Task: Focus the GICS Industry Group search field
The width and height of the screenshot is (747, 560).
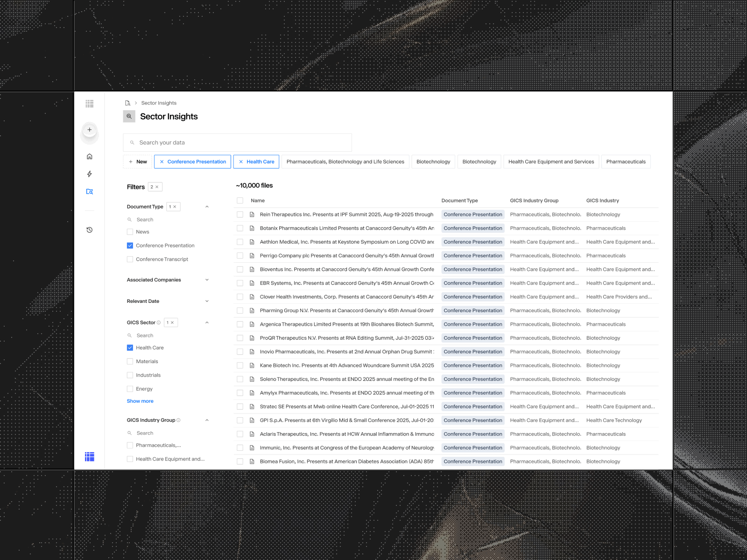Action: 168,433
